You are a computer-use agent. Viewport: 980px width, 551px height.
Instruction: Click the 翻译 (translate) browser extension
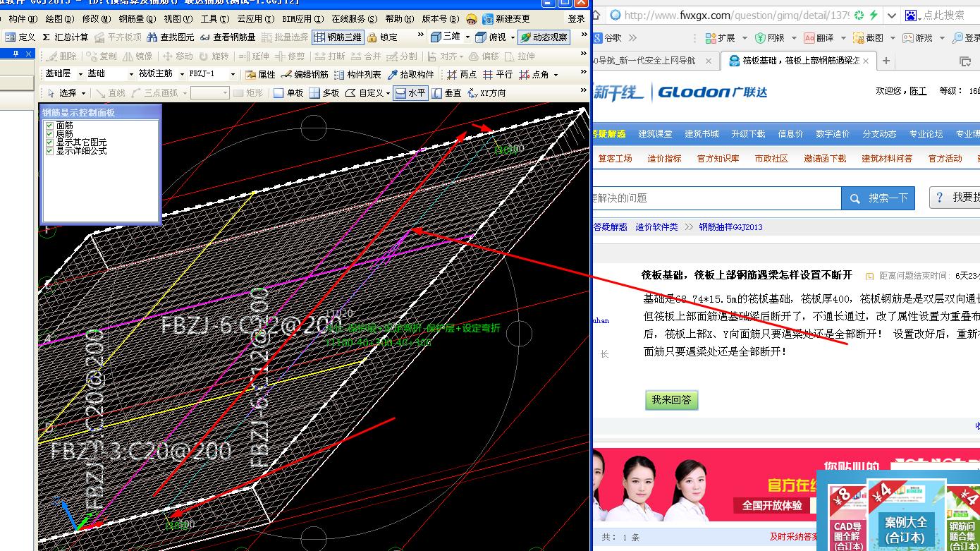(819, 38)
